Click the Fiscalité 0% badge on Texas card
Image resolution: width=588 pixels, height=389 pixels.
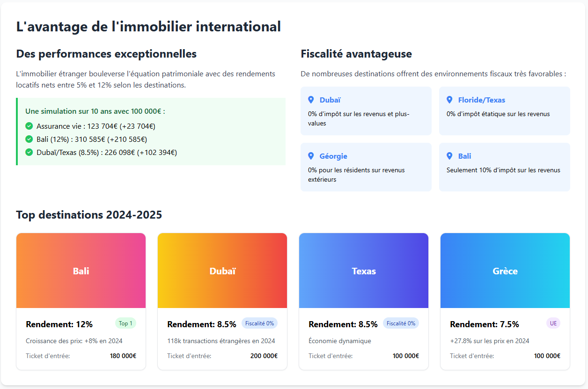[401, 323]
